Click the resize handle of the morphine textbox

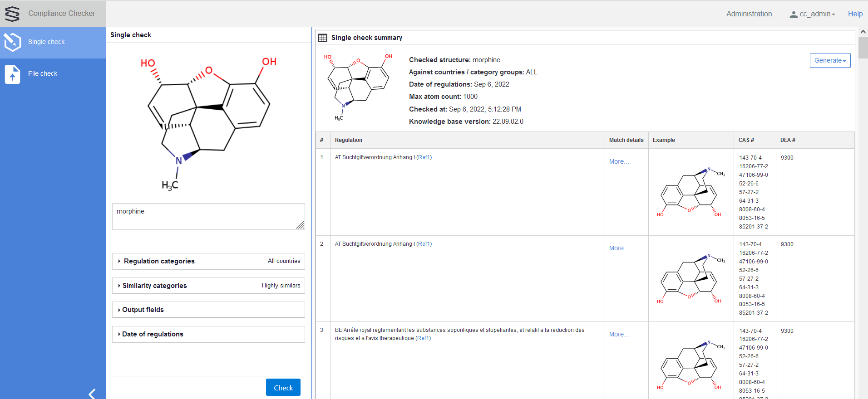tap(300, 225)
